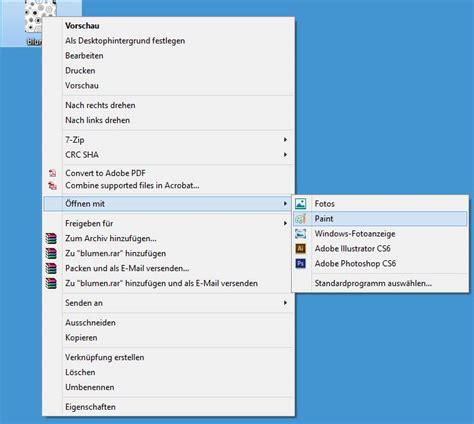The width and height of the screenshot is (474, 424).
Task: Expand the CRC SHA submenu arrow
Action: point(285,155)
